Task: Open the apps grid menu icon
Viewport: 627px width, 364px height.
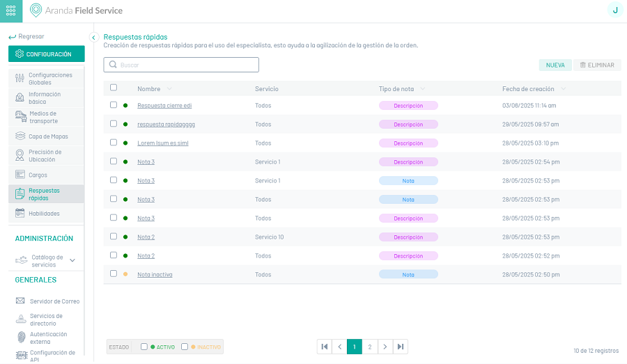Action: pos(10,10)
